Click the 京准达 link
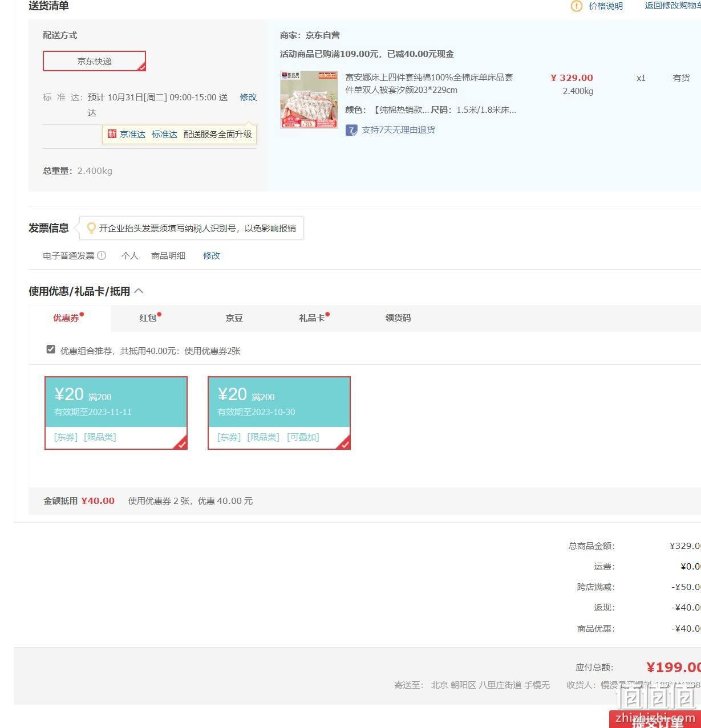Viewport: 701px width, 728px height. [x=132, y=135]
